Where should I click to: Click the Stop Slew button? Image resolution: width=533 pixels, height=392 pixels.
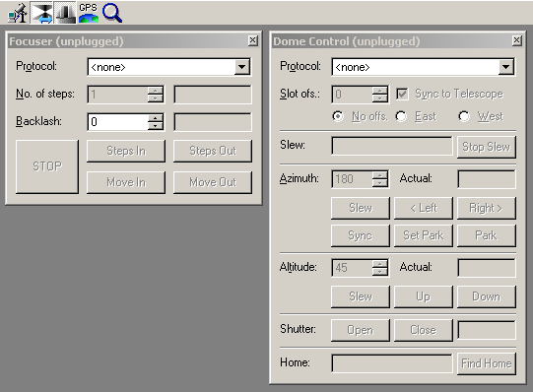click(487, 147)
